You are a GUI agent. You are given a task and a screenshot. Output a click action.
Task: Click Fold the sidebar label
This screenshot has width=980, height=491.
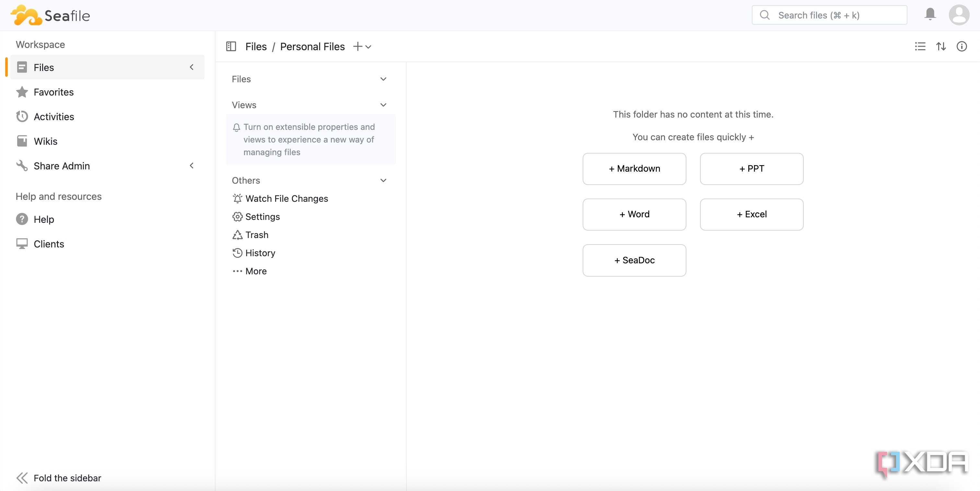(x=67, y=478)
